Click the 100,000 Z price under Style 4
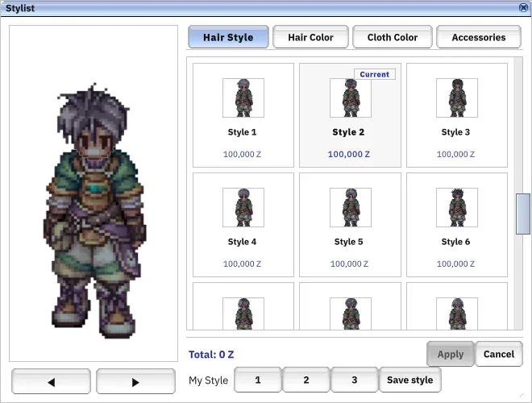The height and width of the screenshot is (403, 532). (242, 264)
